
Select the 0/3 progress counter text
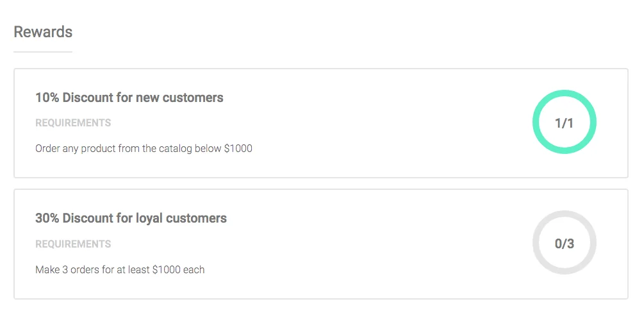(x=565, y=243)
